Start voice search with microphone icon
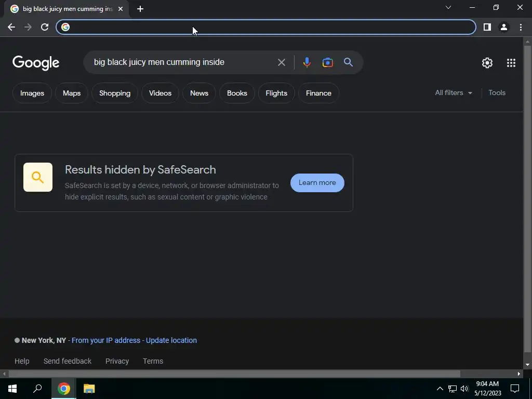This screenshot has height=399, width=532. pyautogui.click(x=307, y=62)
